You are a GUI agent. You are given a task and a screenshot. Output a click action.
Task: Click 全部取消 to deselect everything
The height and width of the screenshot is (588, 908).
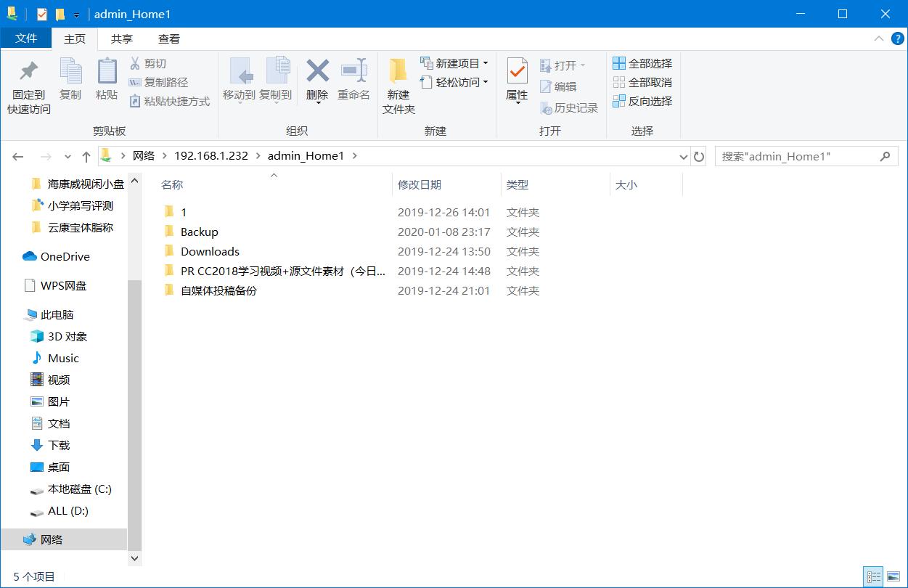[x=642, y=82]
